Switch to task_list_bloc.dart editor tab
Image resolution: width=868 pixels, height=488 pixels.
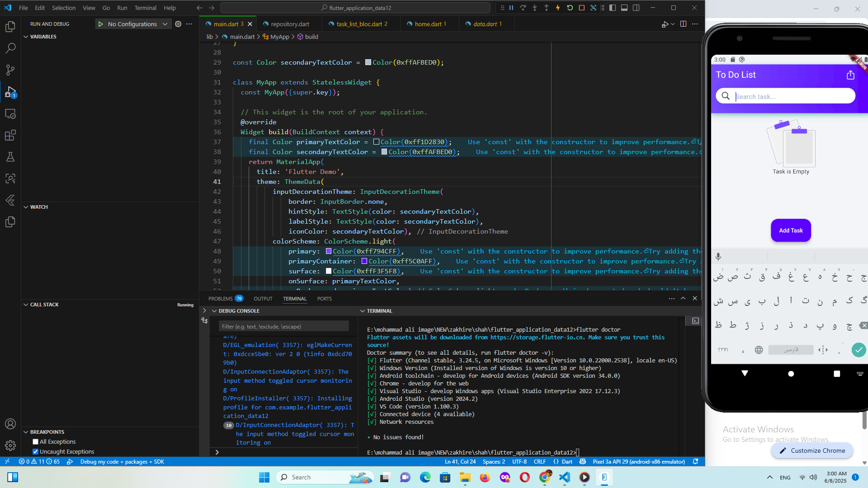pos(362,24)
